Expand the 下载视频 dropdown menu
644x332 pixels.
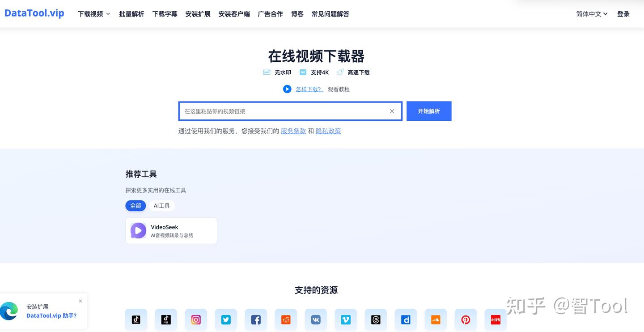click(x=94, y=14)
